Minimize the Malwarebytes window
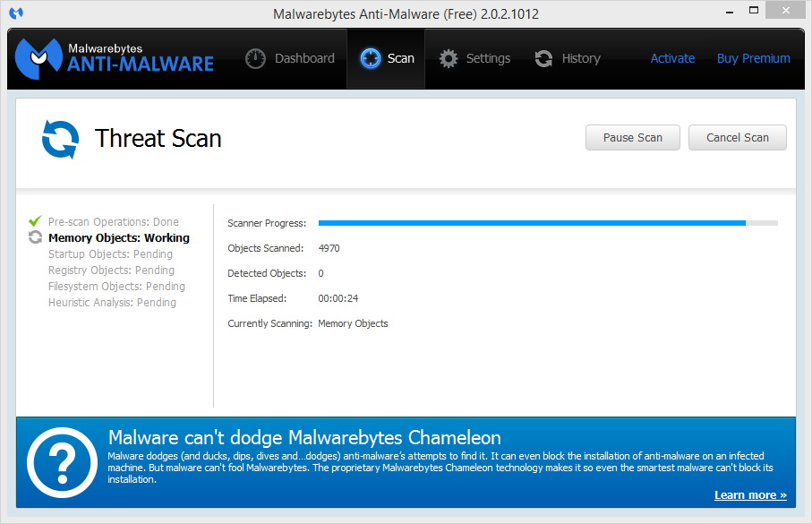 coord(730,11)
